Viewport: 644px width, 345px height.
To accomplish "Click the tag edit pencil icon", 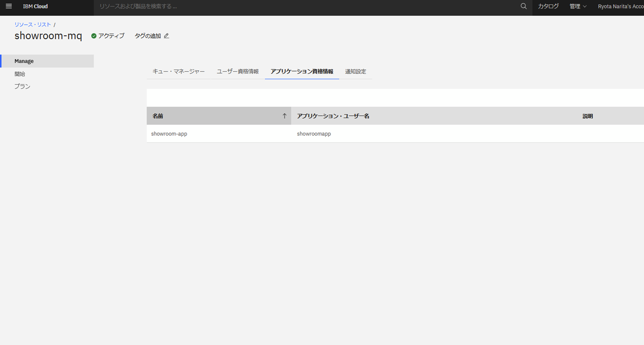I will click(x=166, y=36).
